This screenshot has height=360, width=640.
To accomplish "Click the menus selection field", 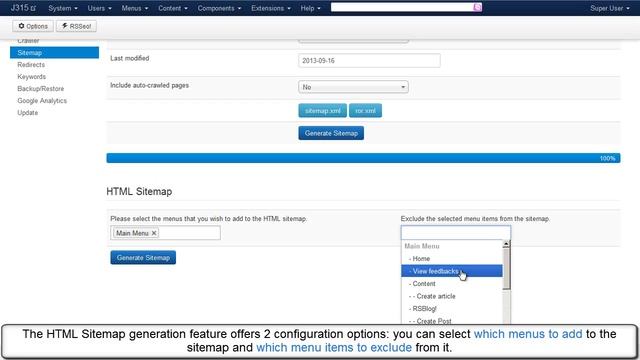I will pos(165,233).
